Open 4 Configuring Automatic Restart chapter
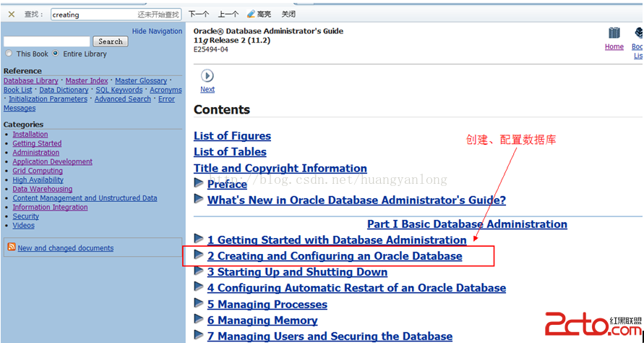 [356, 288]
